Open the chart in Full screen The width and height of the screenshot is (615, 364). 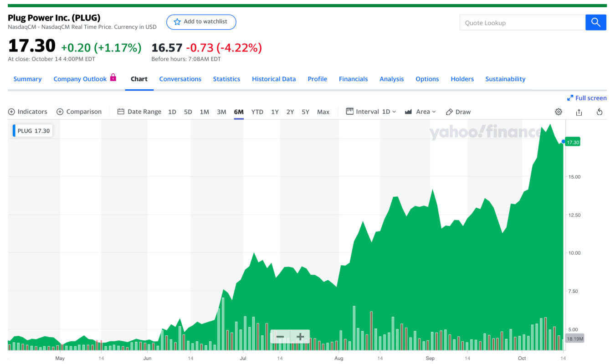(x=587, y=98)
